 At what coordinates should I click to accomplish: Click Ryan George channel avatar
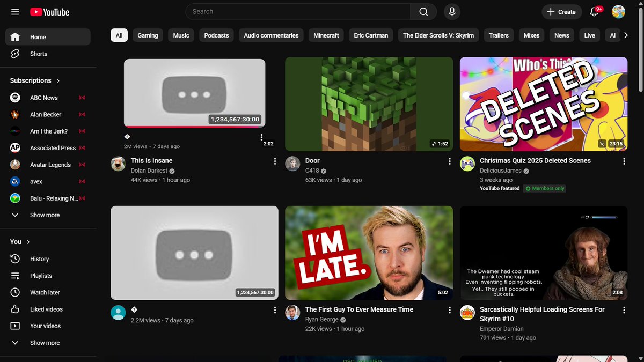point(292,313)
